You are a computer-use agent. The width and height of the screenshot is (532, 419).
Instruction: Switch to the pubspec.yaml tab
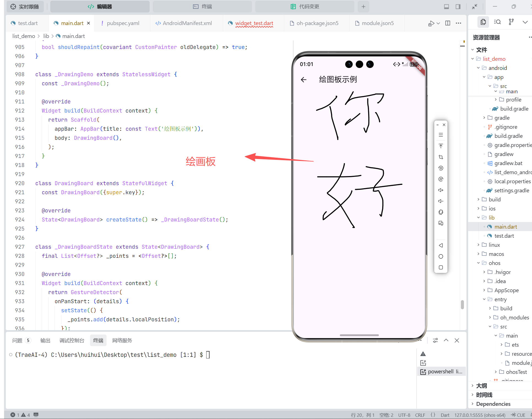[123, 23]
